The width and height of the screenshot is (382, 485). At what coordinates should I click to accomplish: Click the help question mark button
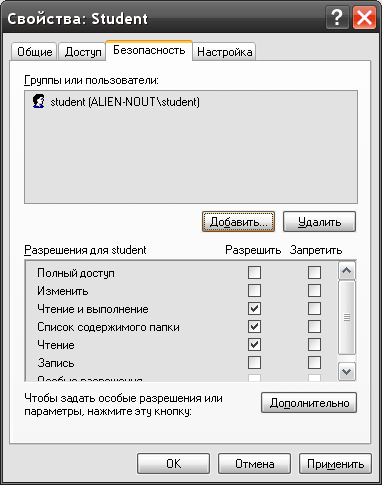coord(337,18)
